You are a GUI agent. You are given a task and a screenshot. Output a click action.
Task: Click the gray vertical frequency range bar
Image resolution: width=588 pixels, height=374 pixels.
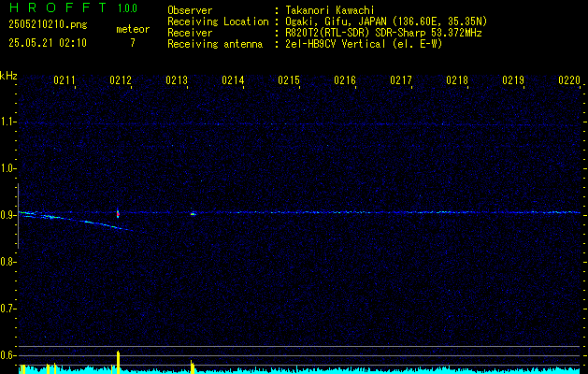(18, 216)
